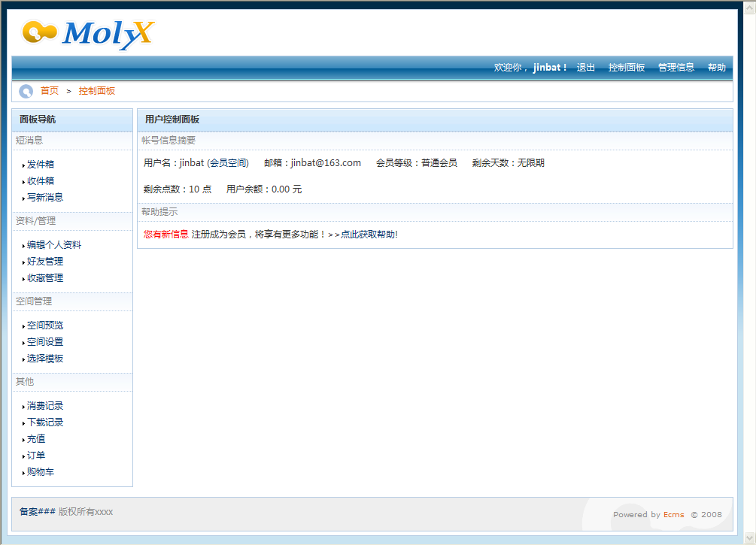Open 退出 to log out

(585, 68)
